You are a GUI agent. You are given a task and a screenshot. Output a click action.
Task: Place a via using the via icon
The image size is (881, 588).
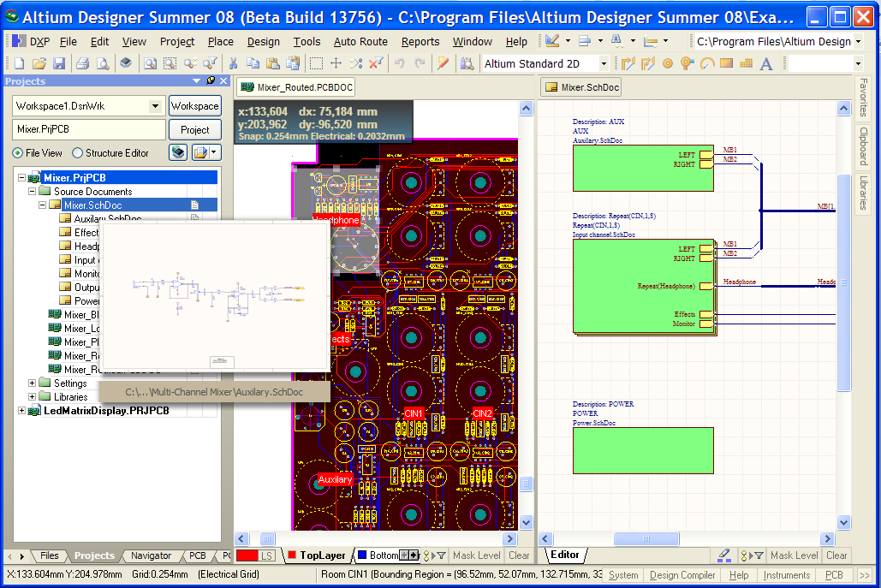pos(687,63)
